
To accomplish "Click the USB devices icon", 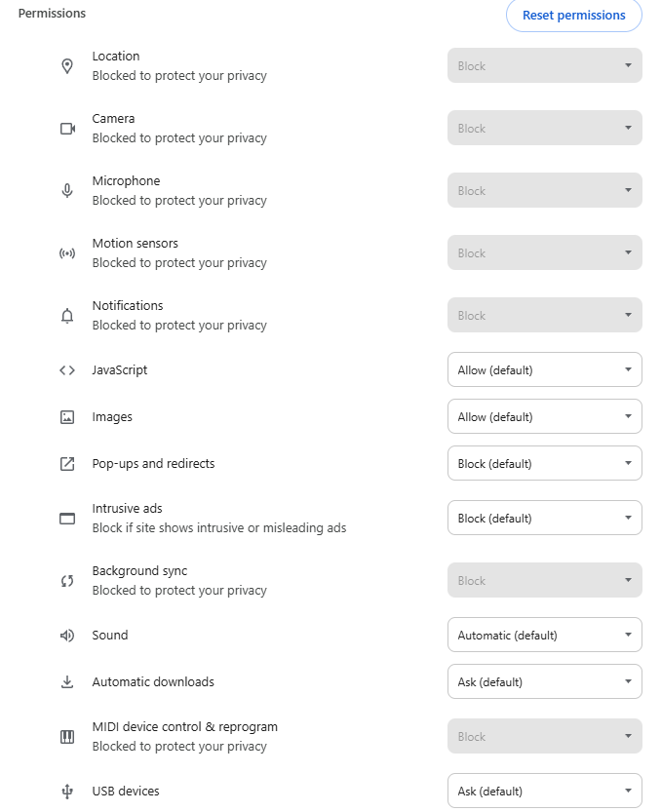I will point(67,792).
